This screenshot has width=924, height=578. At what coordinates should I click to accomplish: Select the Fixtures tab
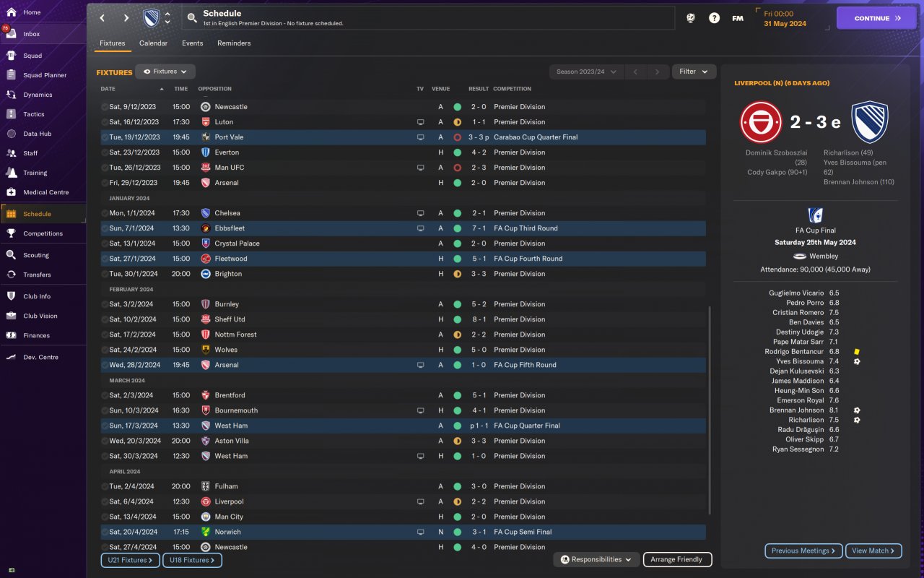click(x=113, y=43)
